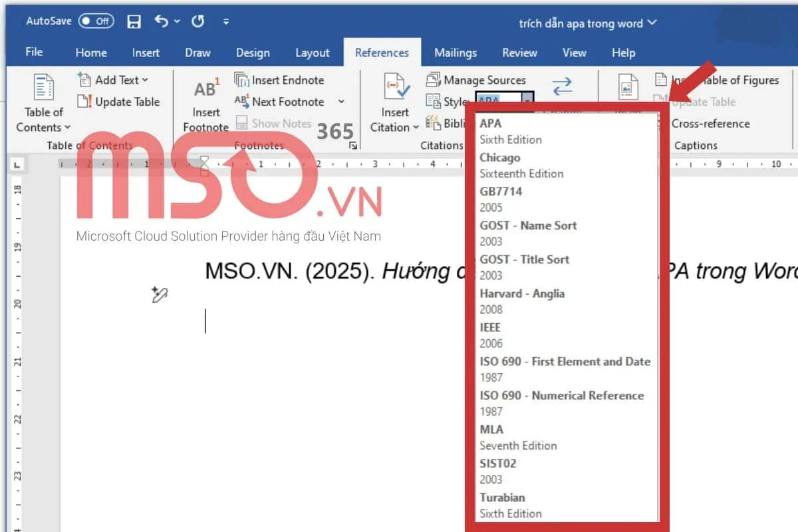
Task: Expand the Next Footnote dropdown arrow
Action: tap(341, 102)
